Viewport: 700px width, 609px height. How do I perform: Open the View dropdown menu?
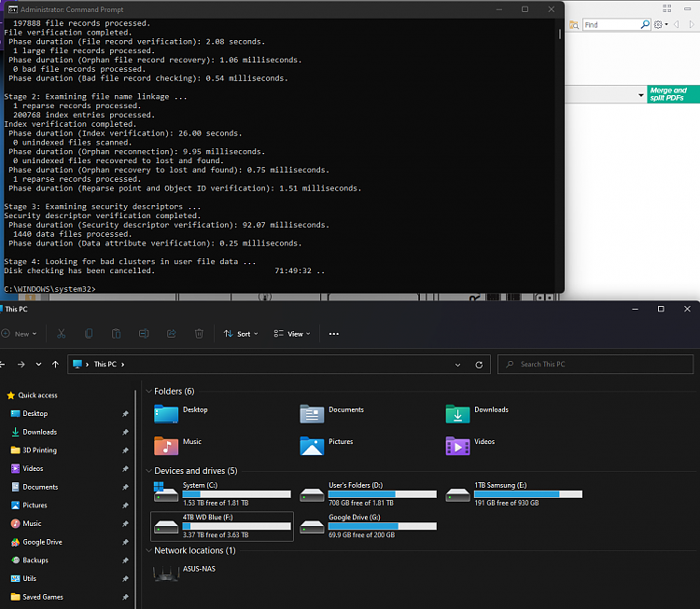pyautogui.click(x=292, y=334)
